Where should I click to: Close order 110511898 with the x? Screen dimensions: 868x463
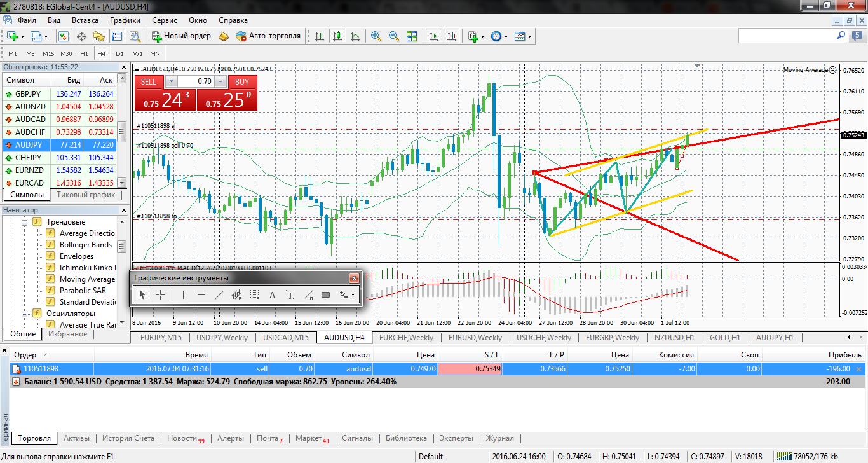tap(859, 369)
